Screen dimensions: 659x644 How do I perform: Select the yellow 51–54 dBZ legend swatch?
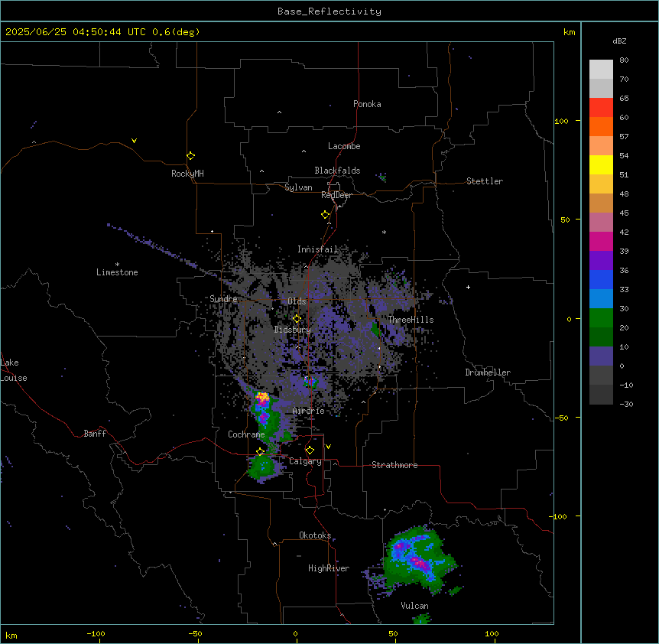coord(601,165)
